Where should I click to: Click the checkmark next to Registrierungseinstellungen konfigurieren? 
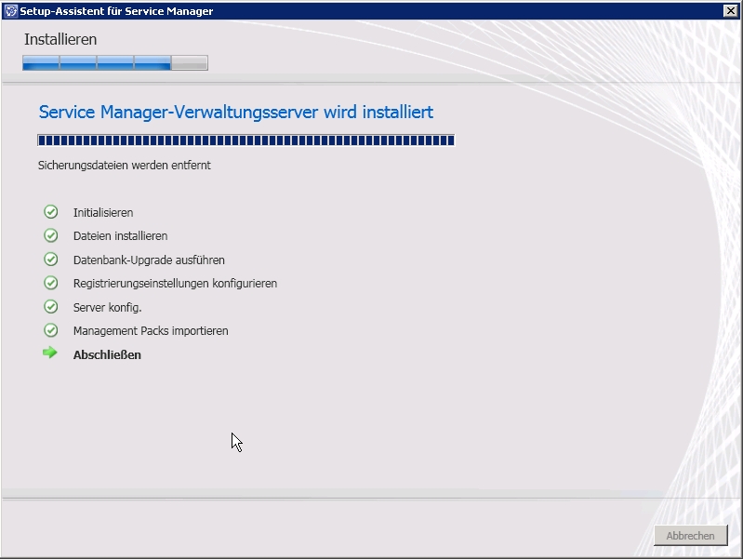tap(51, 283)
